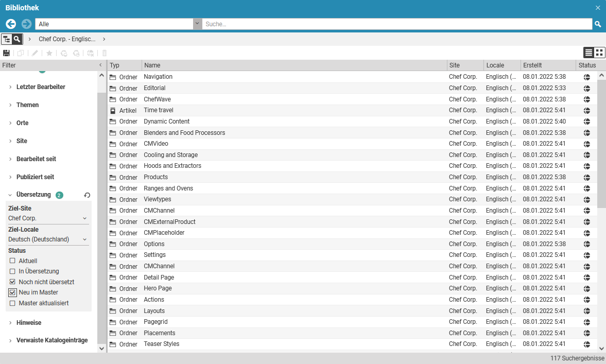606x364 pixels.
Task: Click the bookmark star icon
Action: (48, 53)
